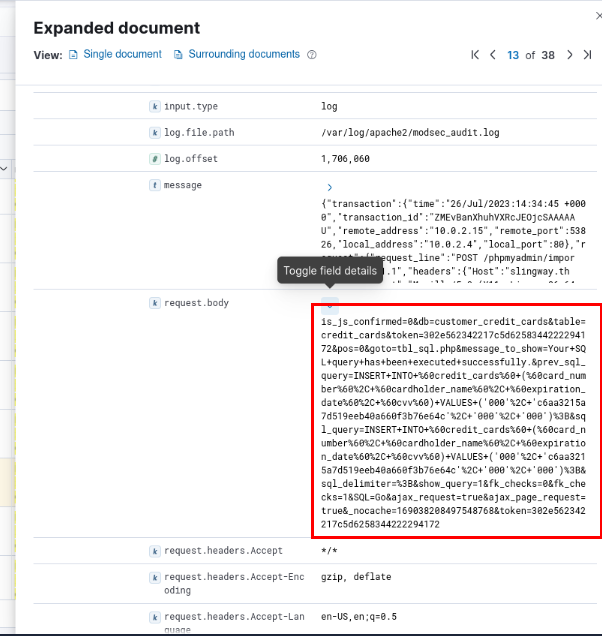Go to next document arrow
Screen dimensions: 602x636
pyautogui.click(x=570, y=55)
